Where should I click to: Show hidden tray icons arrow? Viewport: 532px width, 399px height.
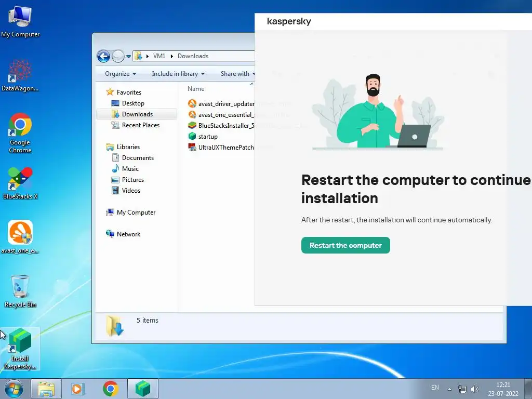pyautogui.click(x=449, y=389)
